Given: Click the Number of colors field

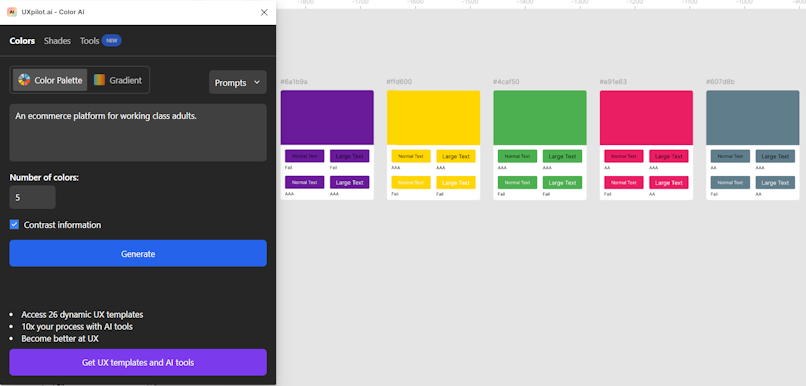Looking at the screenshot, I should (32, 197).
